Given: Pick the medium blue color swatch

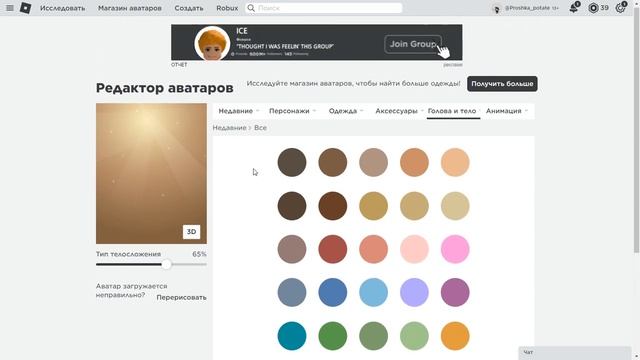Looking at the screenshot, I should [x=333, y=292].
